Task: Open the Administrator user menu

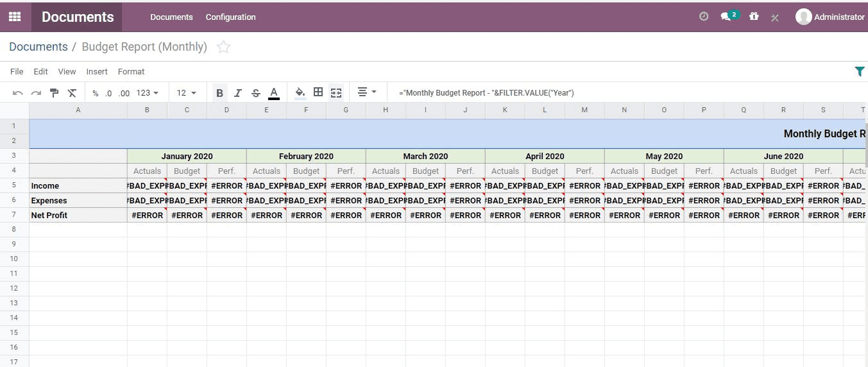Action: pos(830,17)
